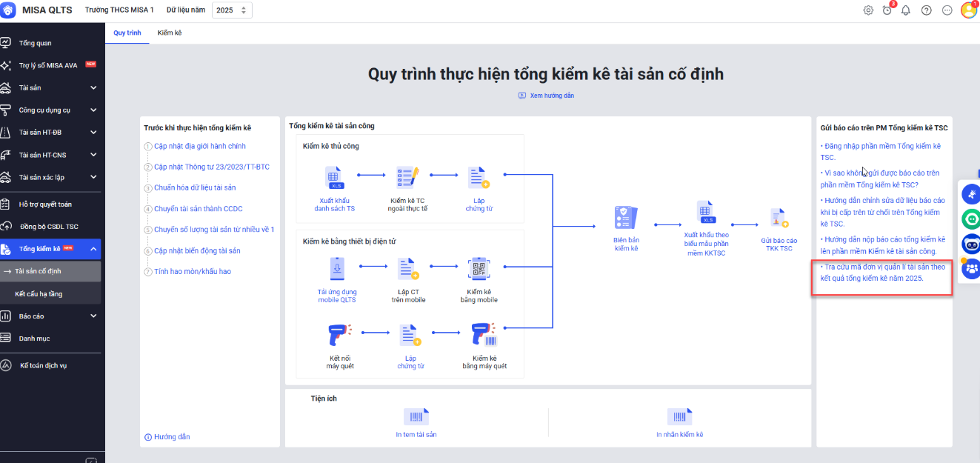The width and height of the screenshot is (980, 463).
Task: Open notifications bell icon
Action: pos(905,10)
